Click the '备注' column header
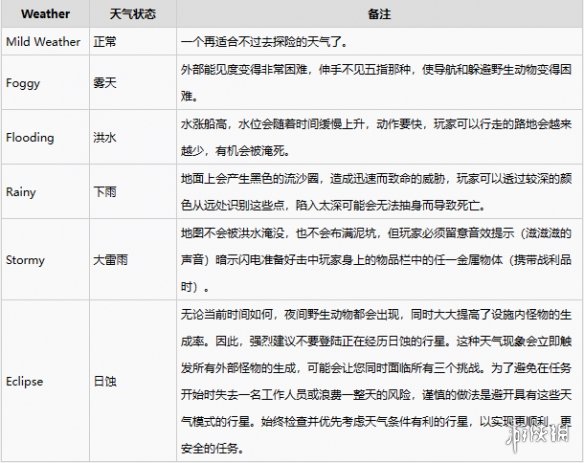Viewport: 584px width, 463px height. (380, 14)
